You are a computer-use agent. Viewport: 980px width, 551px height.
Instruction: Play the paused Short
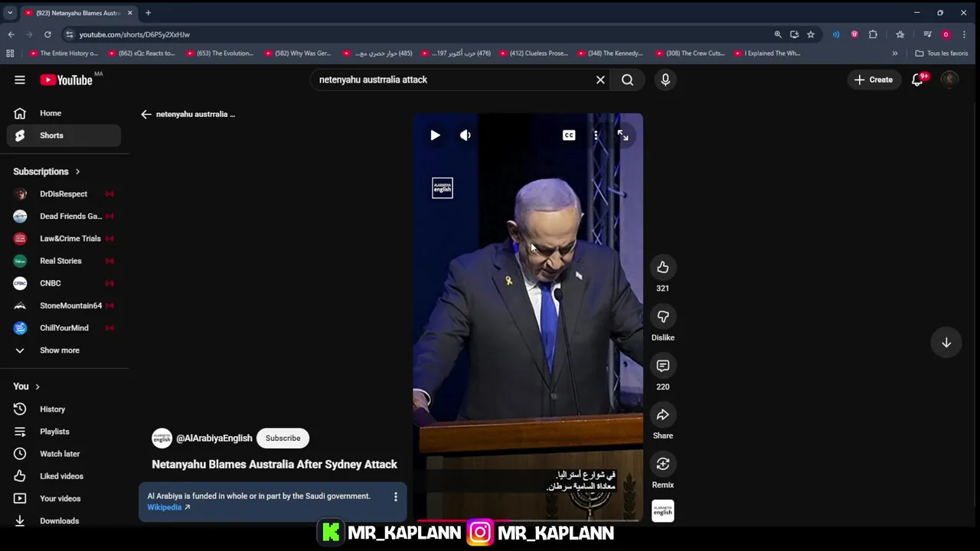tap(435, 135)
